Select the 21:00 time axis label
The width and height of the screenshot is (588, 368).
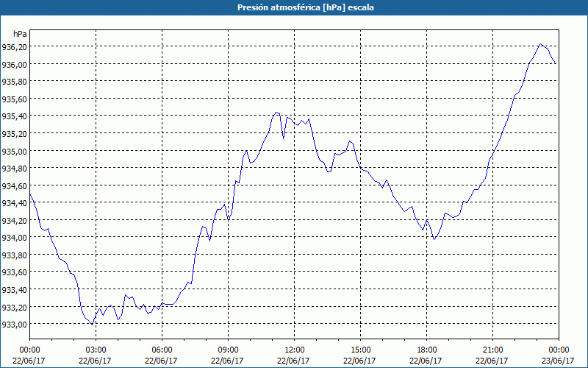[492, 350]
